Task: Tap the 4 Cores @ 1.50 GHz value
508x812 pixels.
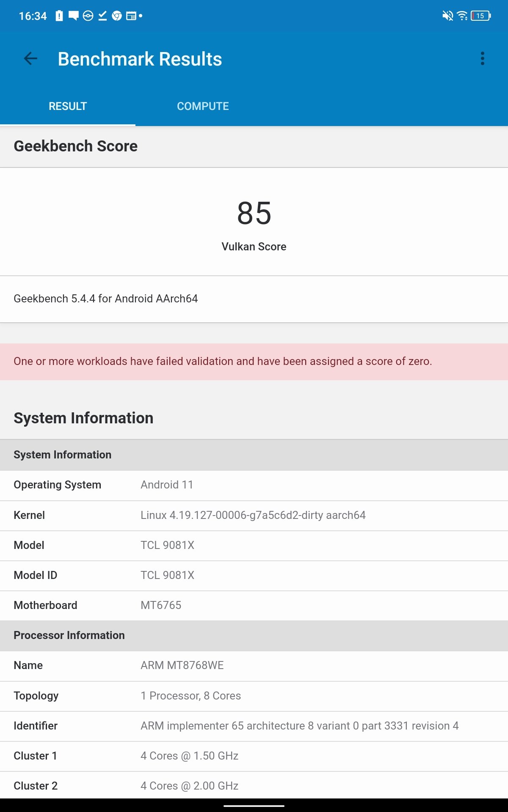Action: point(189,756)
